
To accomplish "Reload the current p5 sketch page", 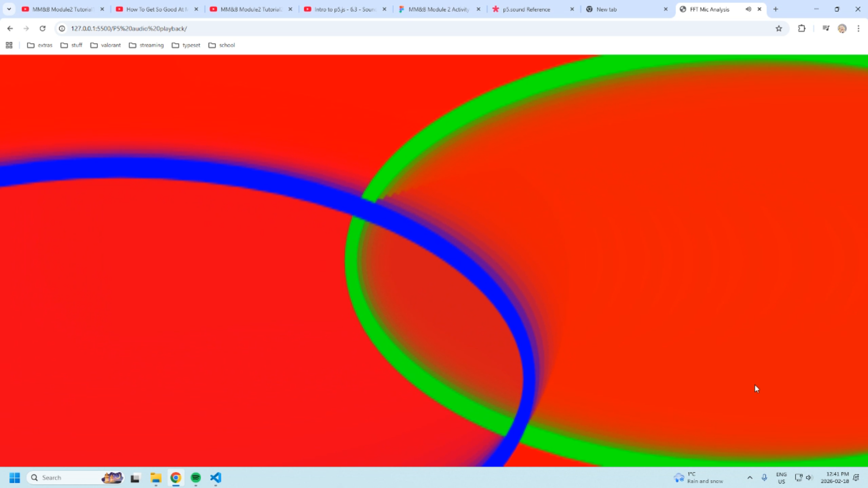I will (x=43, y=28).
